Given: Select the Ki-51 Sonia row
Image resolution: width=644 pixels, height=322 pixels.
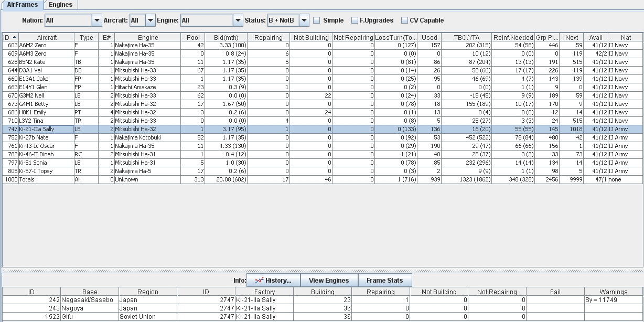Looking at the screenshot, I should pos(323,163).
